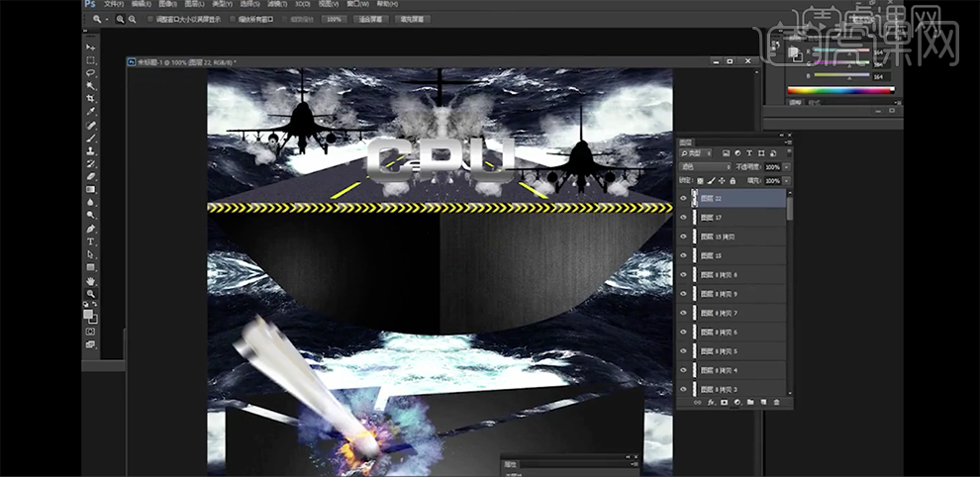Select the Horizontal Type tool
980x477 pixels.
point(91,241)
